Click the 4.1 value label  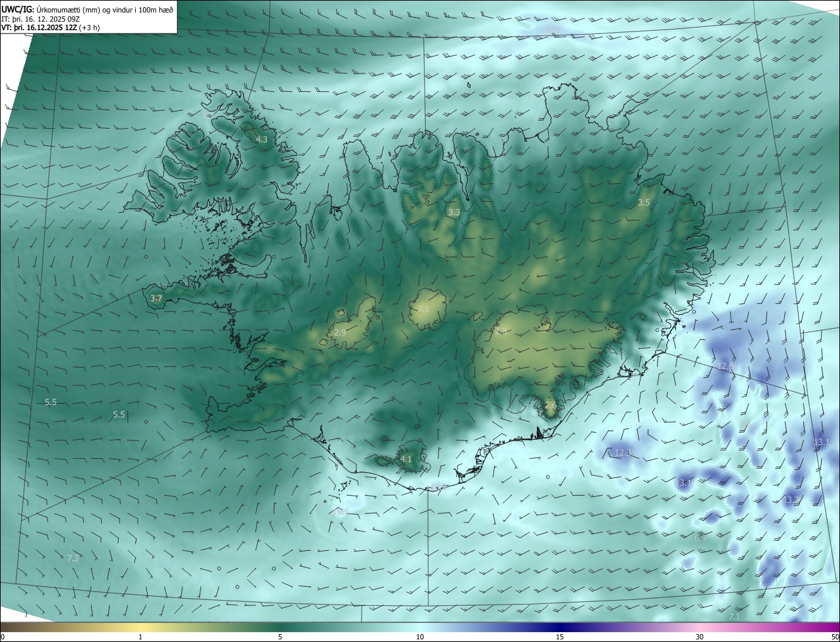[x=406, y=460]
